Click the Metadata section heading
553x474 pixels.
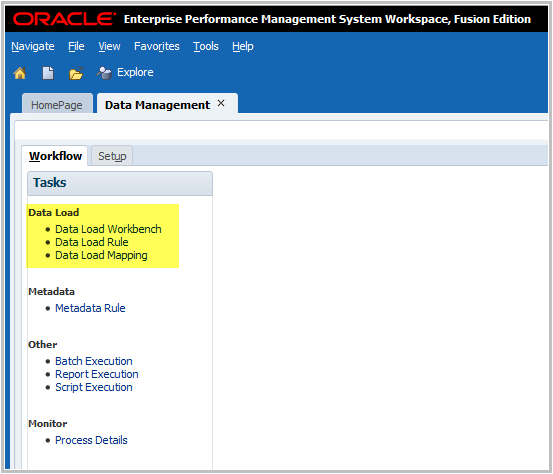[x=51, y=292]
